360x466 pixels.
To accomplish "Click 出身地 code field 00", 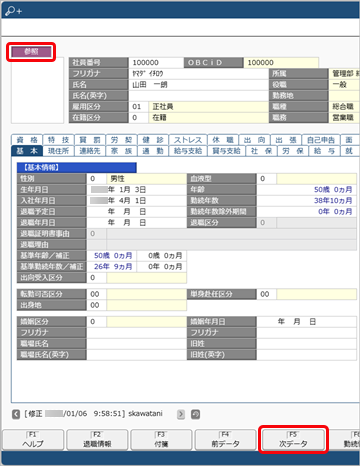I will point(96,305).
